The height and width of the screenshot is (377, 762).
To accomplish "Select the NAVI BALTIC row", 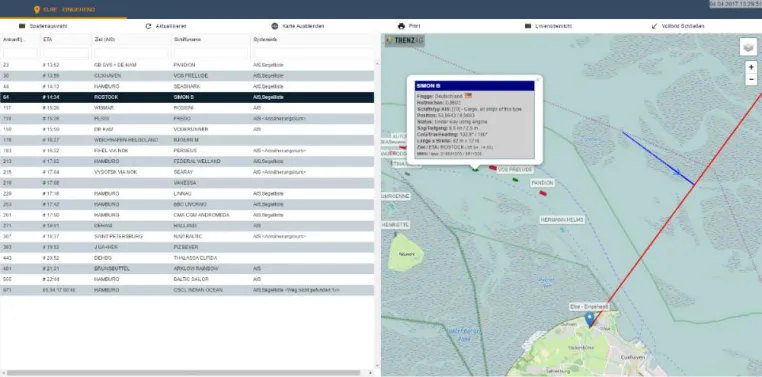I will [x=187, y=236].
